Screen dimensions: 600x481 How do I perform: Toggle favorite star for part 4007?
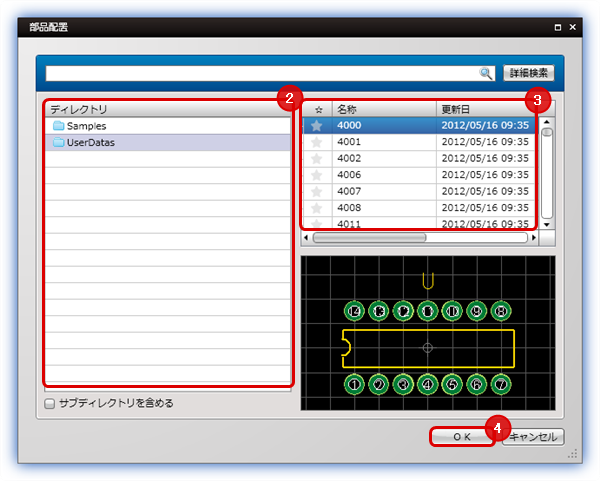point(316,191)
